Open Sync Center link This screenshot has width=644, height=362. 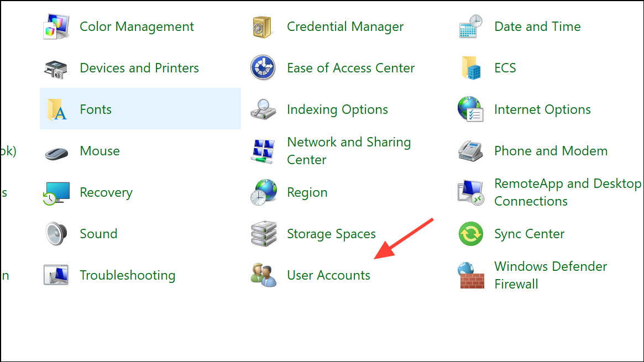[x=529, y=234]
